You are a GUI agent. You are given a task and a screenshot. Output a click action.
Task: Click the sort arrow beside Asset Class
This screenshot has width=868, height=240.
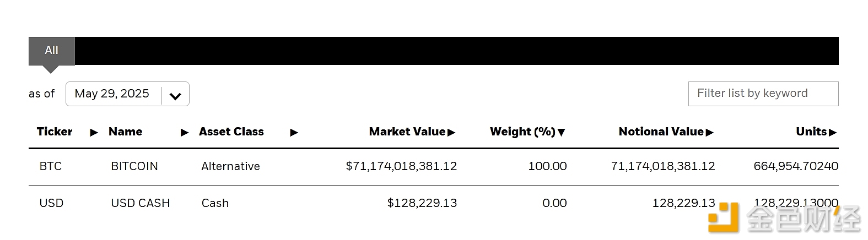click(294, 133)
